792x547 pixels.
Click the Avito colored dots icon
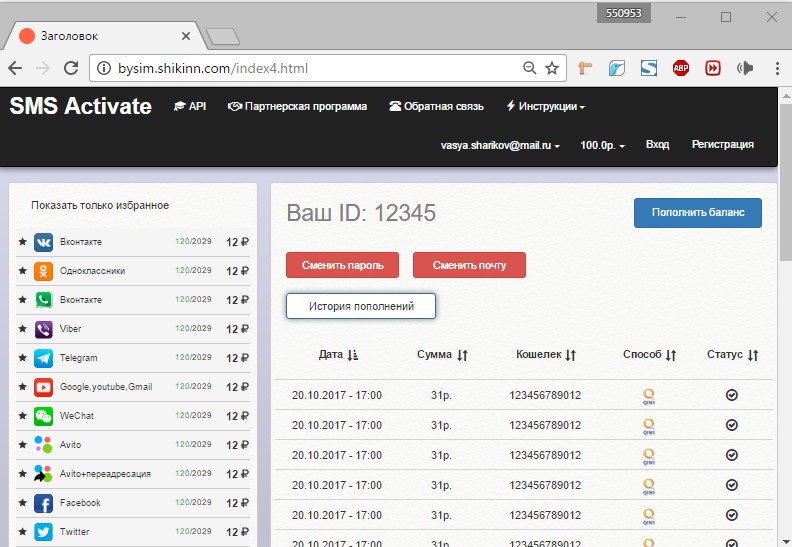tap(43, 445)
